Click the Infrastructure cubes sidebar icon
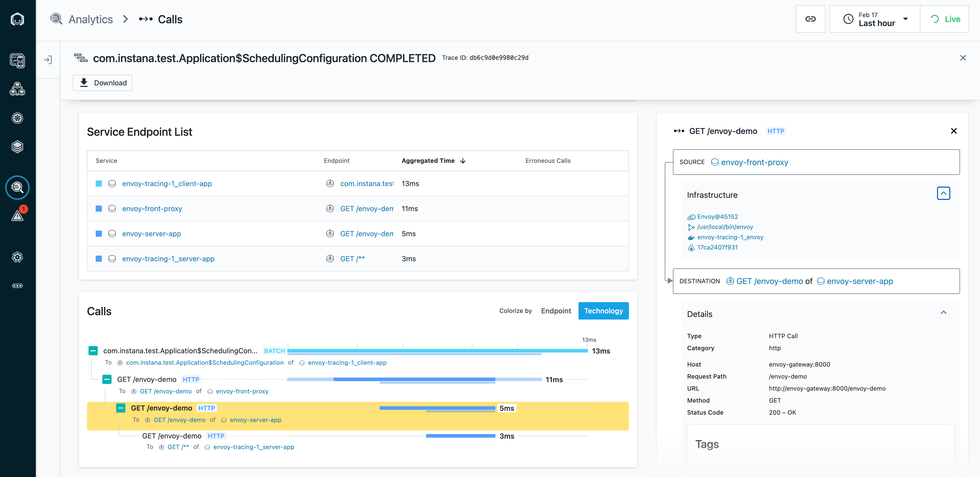 tap(17, 89)
